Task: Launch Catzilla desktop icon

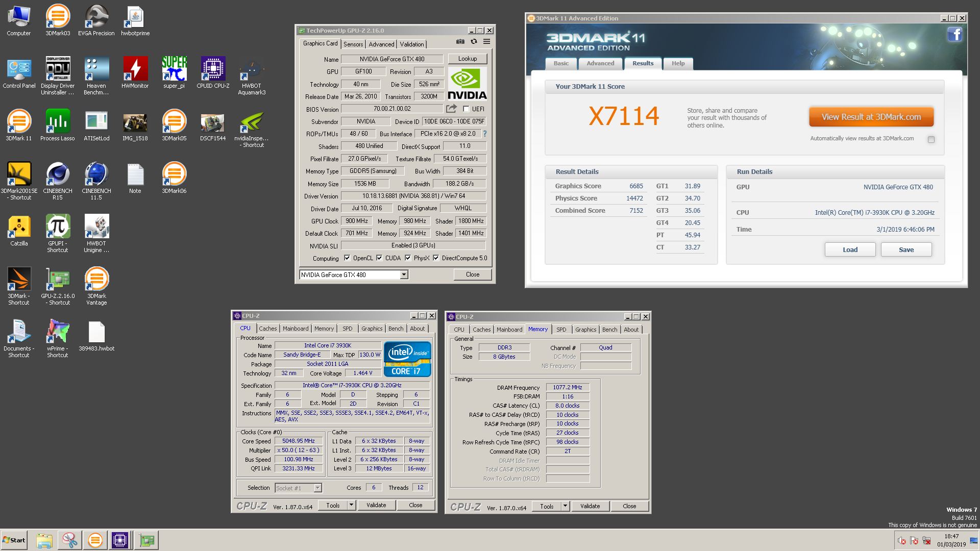Action: [x=19, y=230]
